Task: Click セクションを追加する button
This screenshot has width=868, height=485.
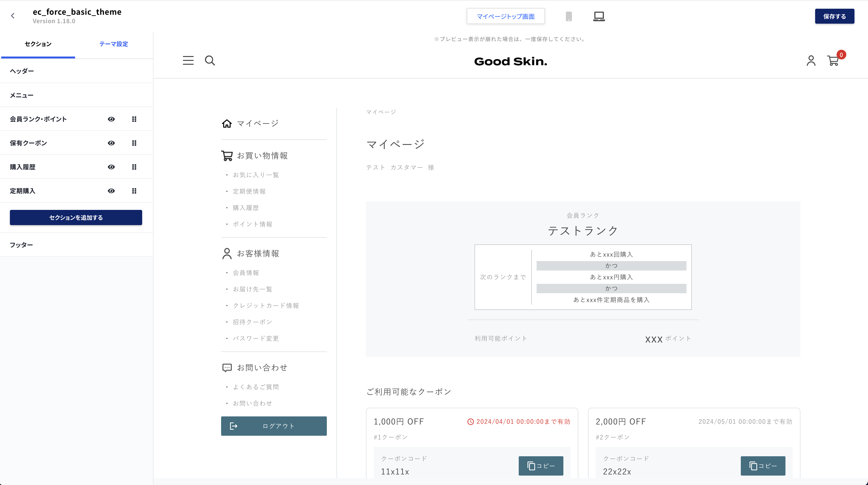Action: tap(76, 218)
